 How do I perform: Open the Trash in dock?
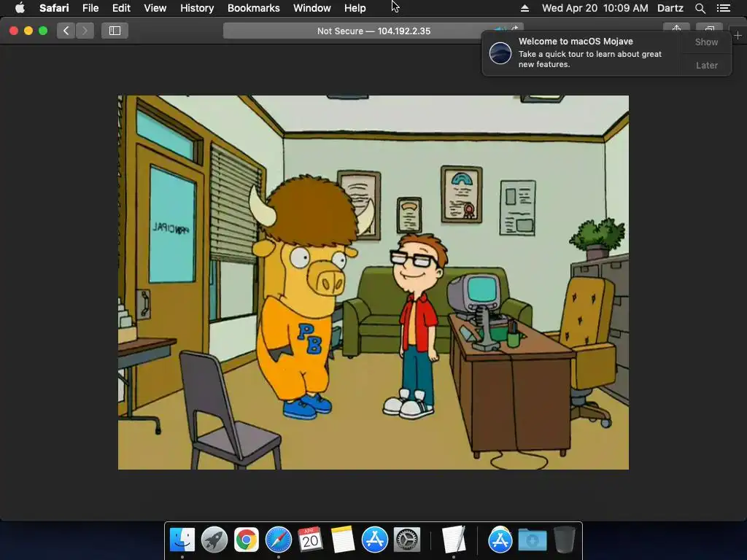tap(564, 540)
